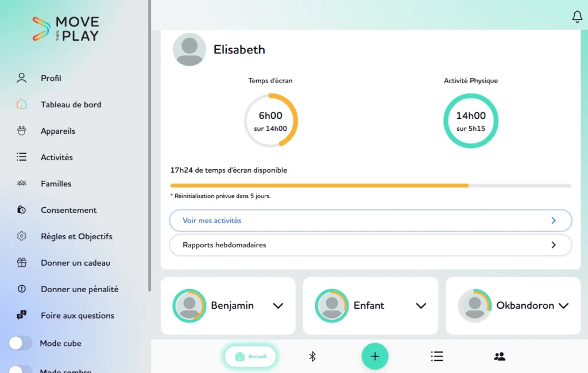Click the Tableau de bord home icon
Screen dimensions: 588x373
tap(22, 104)
